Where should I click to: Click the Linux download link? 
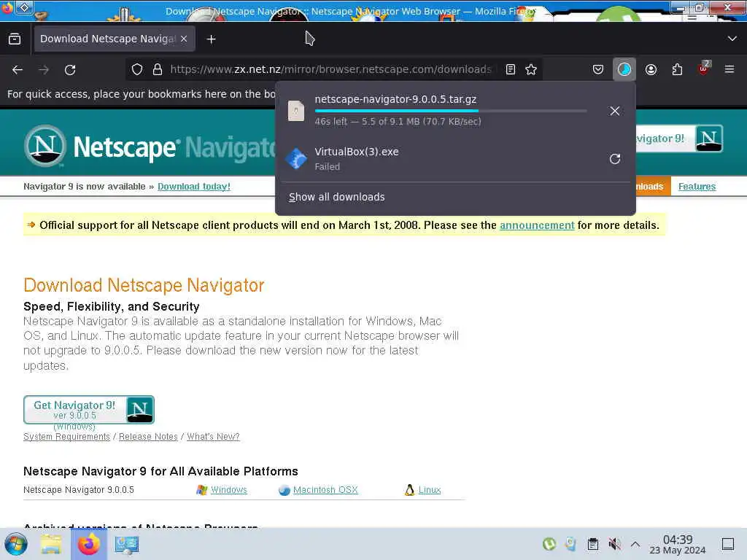coord(430,490)
